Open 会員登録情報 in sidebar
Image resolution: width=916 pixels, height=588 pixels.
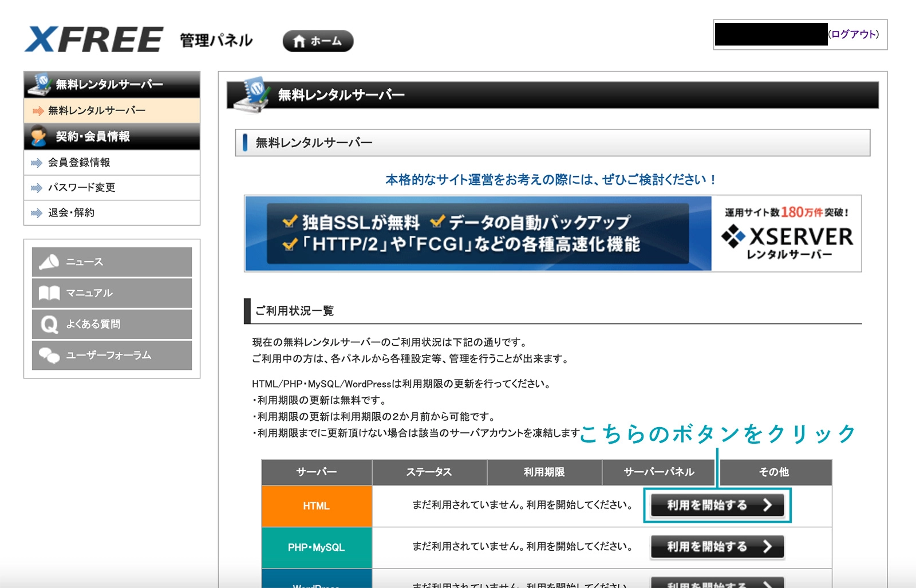[x=112, y=163]
